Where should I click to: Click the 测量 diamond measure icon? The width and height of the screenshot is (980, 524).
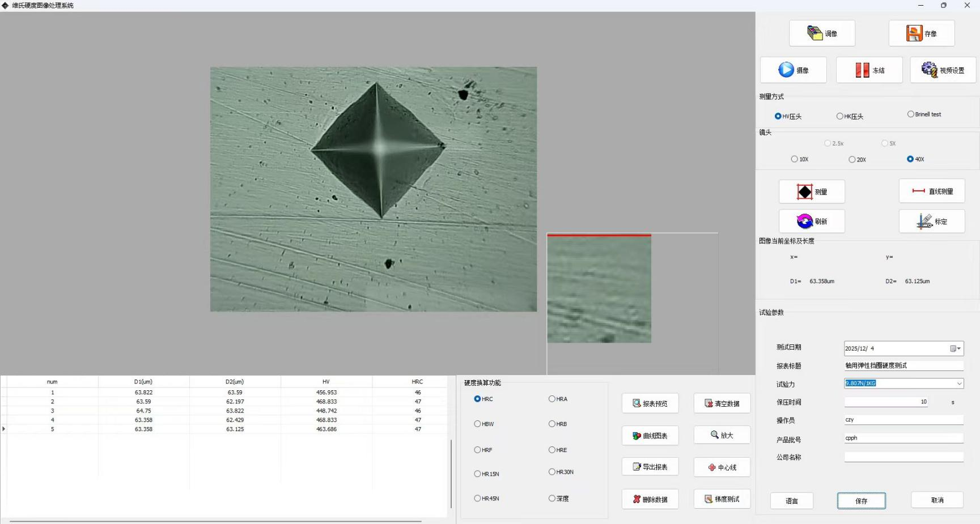coord(804,192)
